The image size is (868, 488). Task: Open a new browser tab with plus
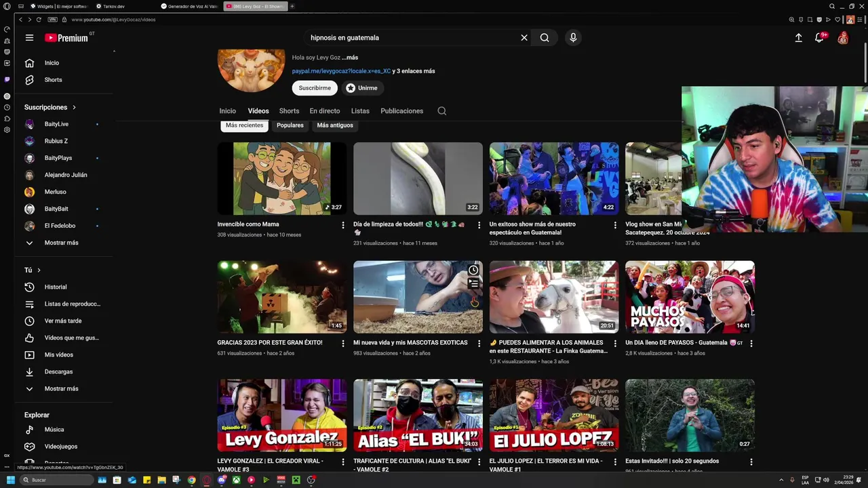pos(292,6)
